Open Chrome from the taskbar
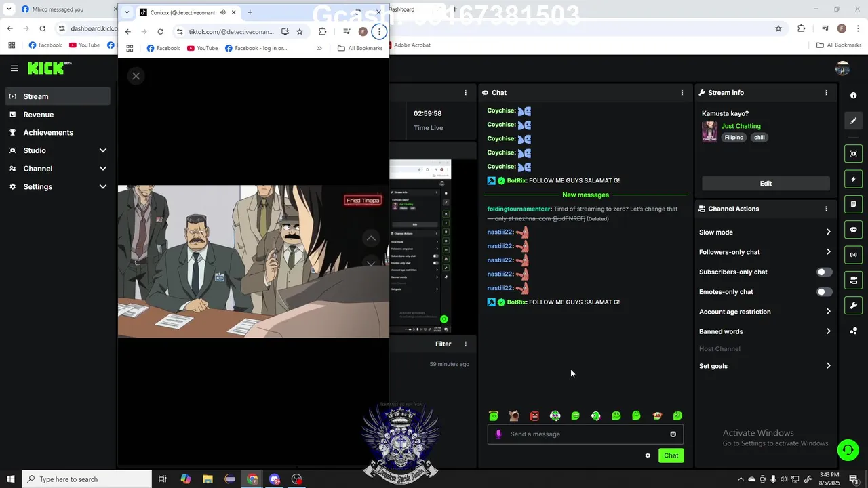Image resolution: width=868 pixels, height=488 pixels. 252,479
